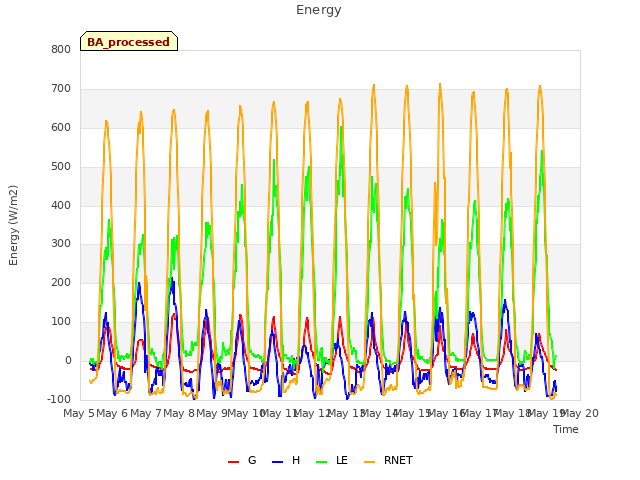Click the 700 y-axis tick label
The image size is (640, 480).
click(61, 89)
